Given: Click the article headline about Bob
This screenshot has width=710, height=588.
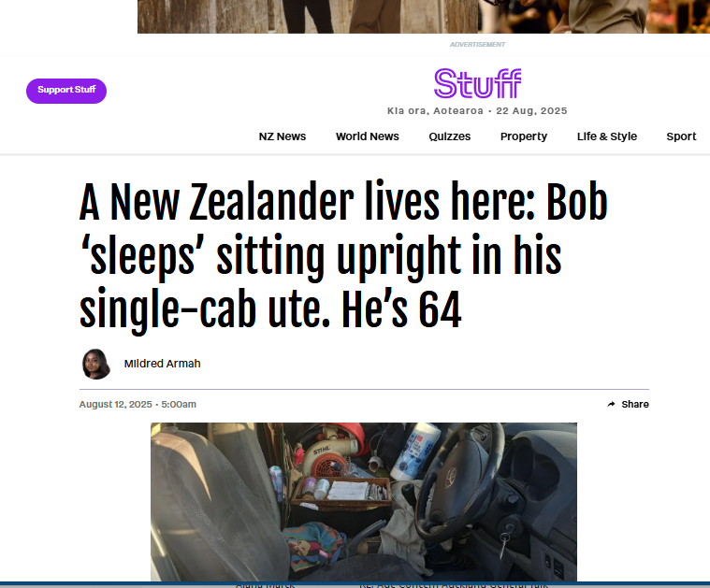Looking at the screenshot, I should [343, 254].
